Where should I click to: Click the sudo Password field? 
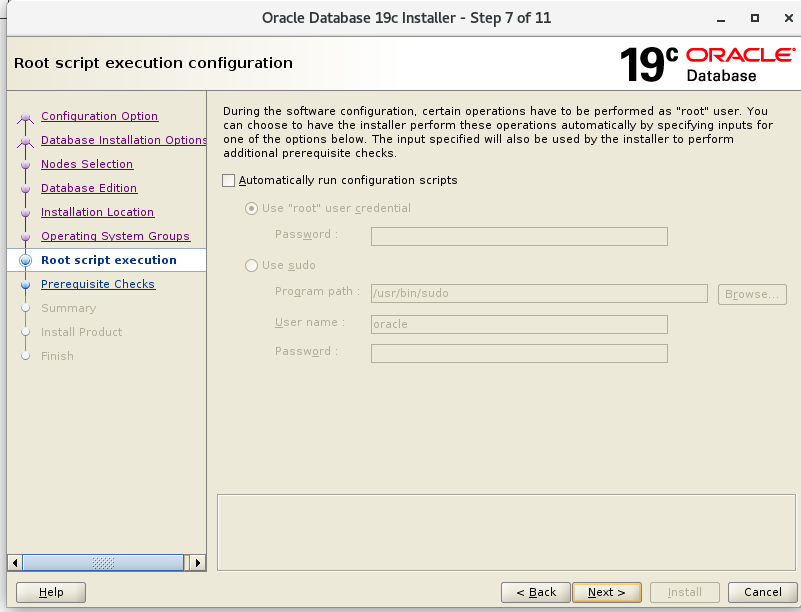click(x=519, y=354)
